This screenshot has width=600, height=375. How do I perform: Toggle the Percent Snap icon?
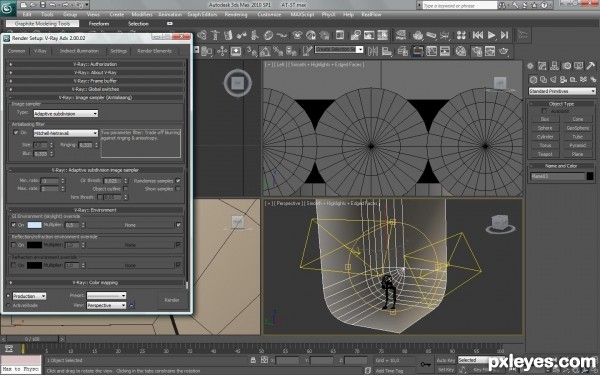278,51
